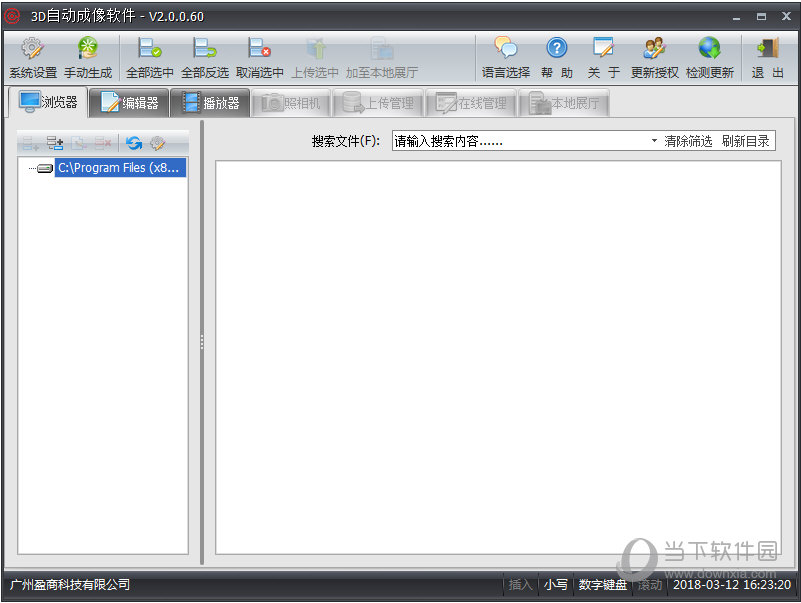The height and width of the screenshot is (603, 801).
Task: Click the add sub-directory icon in tree toolbar
Action: [x=55, y=144]
